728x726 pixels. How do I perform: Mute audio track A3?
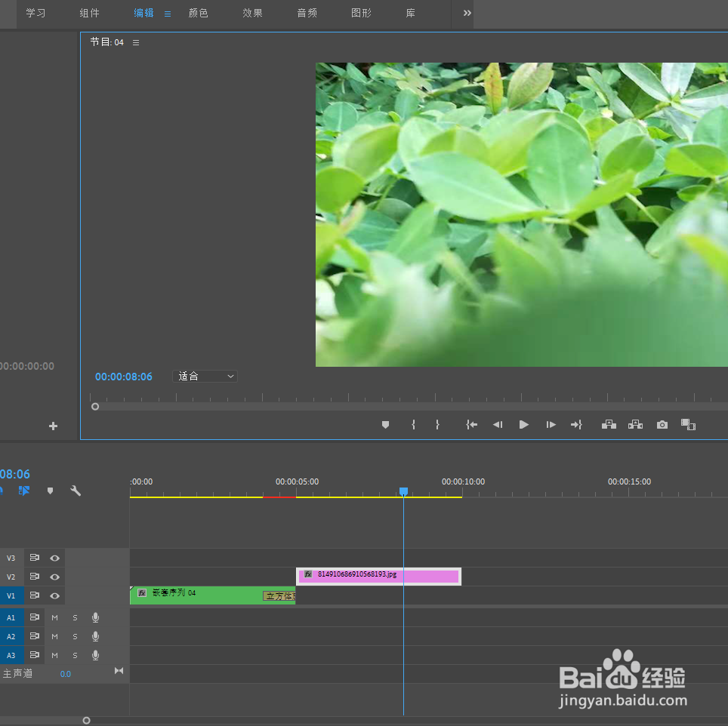[x=55, y=655]
